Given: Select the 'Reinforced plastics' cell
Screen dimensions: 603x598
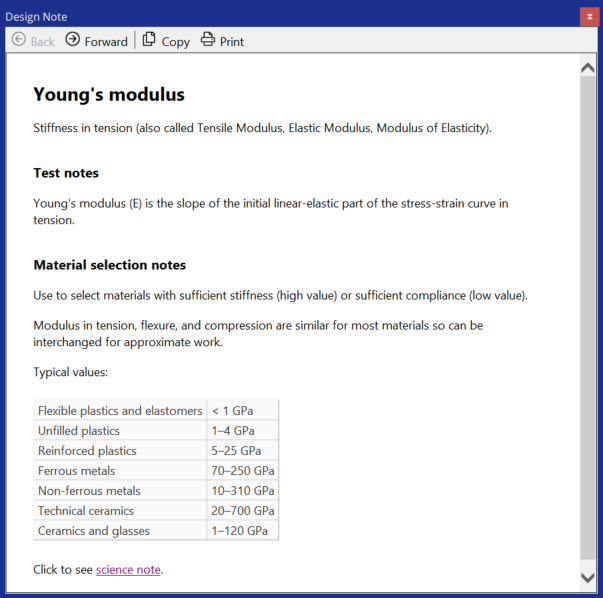Looking at the screenshot, I should (120, 450).
